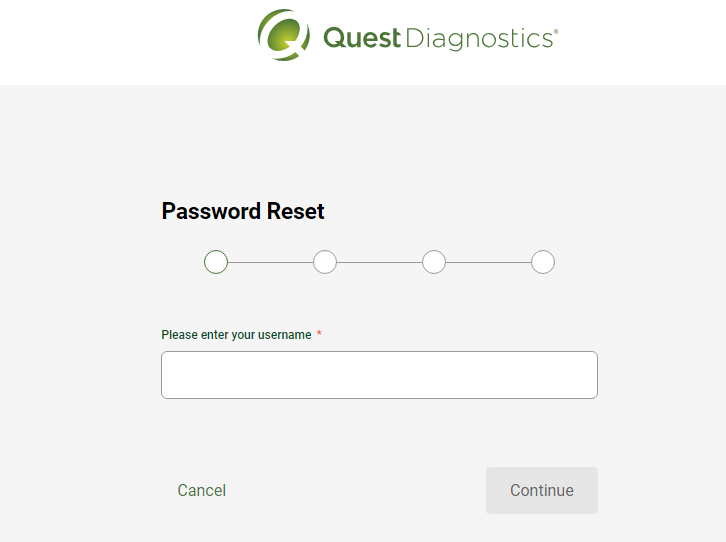Click the registered trademark symbol after Diagnostics
726x542 pixels.
[x=556, y=31]
